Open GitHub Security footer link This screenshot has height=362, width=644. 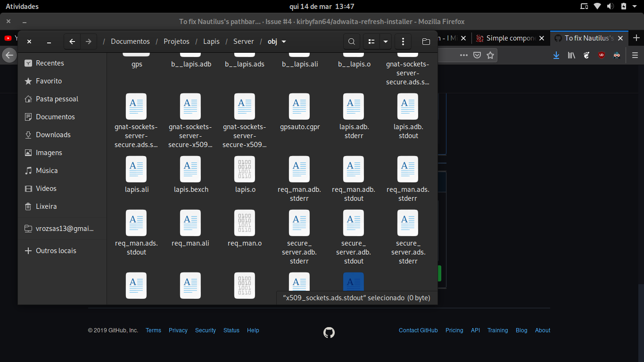206,330
